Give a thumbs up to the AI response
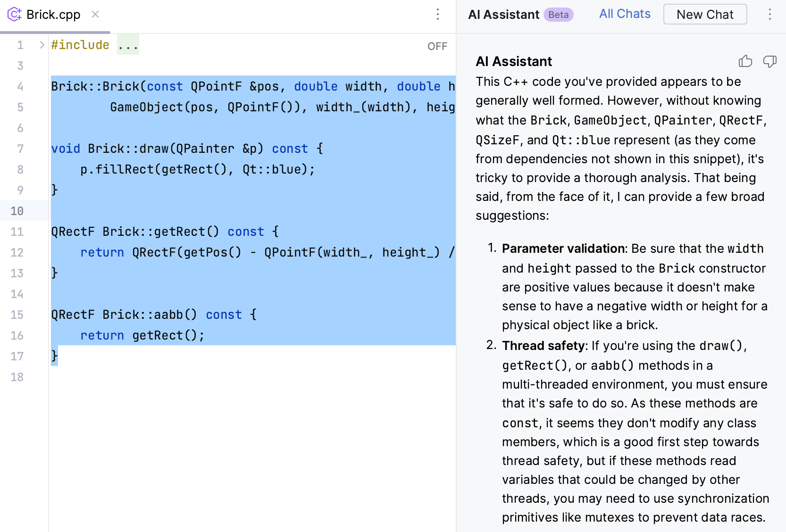786x532 pixels. coord(745,61)
